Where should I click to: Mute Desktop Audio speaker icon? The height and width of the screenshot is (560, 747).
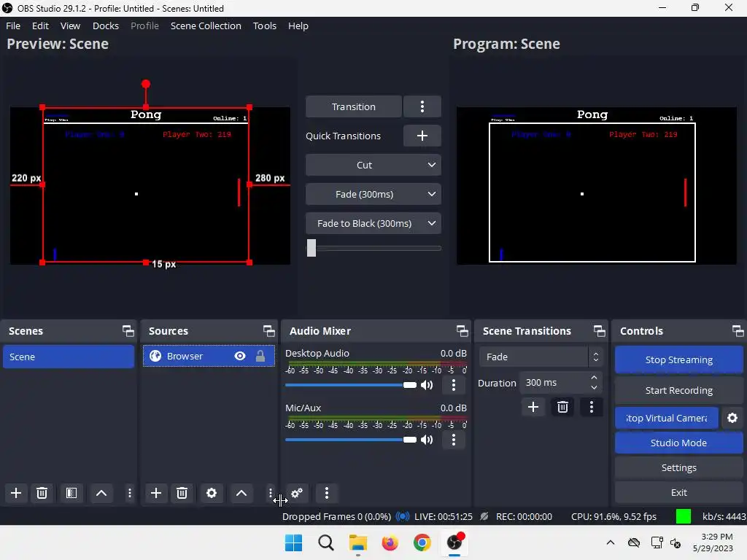pyautogui.click(x=427, y=385)
